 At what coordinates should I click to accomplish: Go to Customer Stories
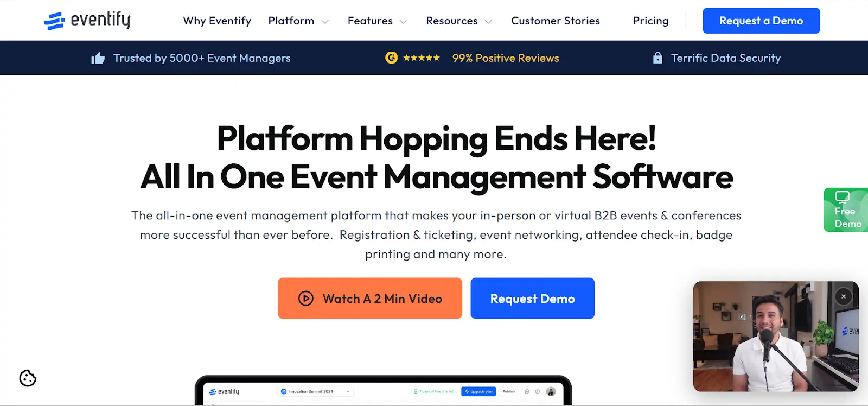click(556, 21)
